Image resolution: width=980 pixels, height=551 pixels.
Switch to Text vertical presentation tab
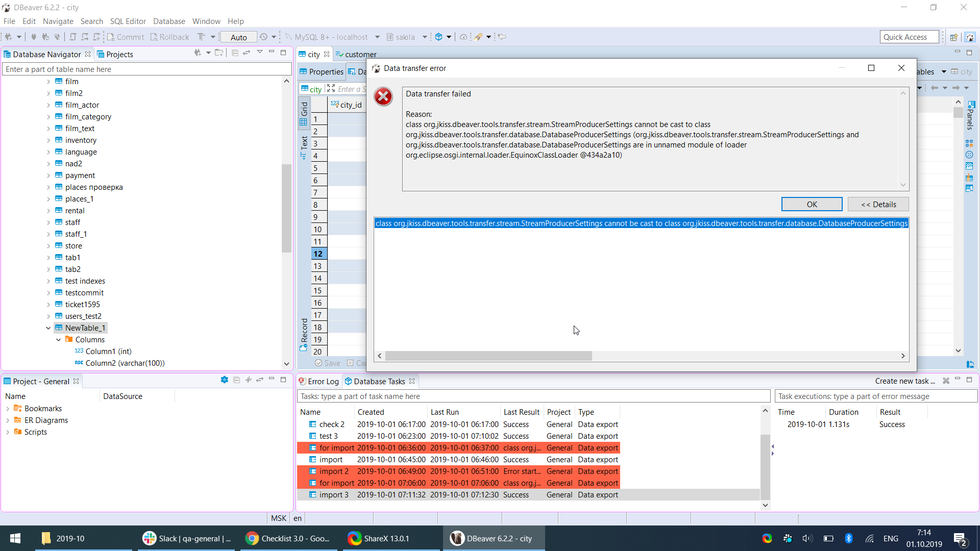[x=304, y=147]
